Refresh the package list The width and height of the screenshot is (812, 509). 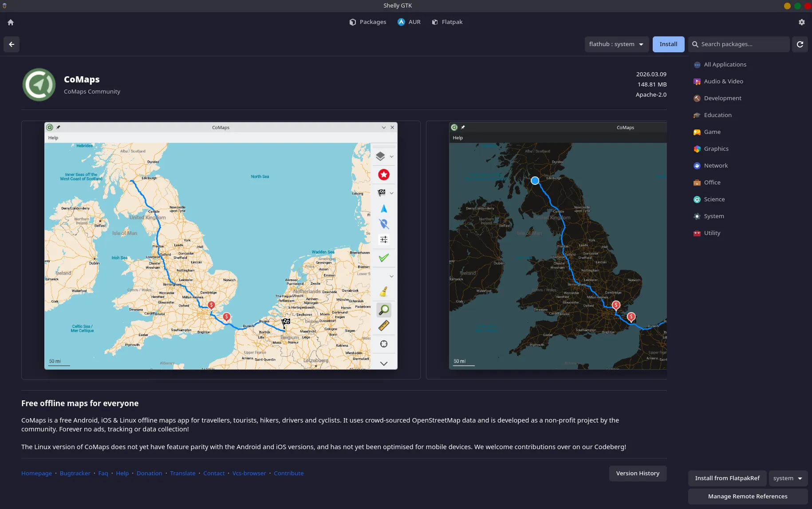800,44
